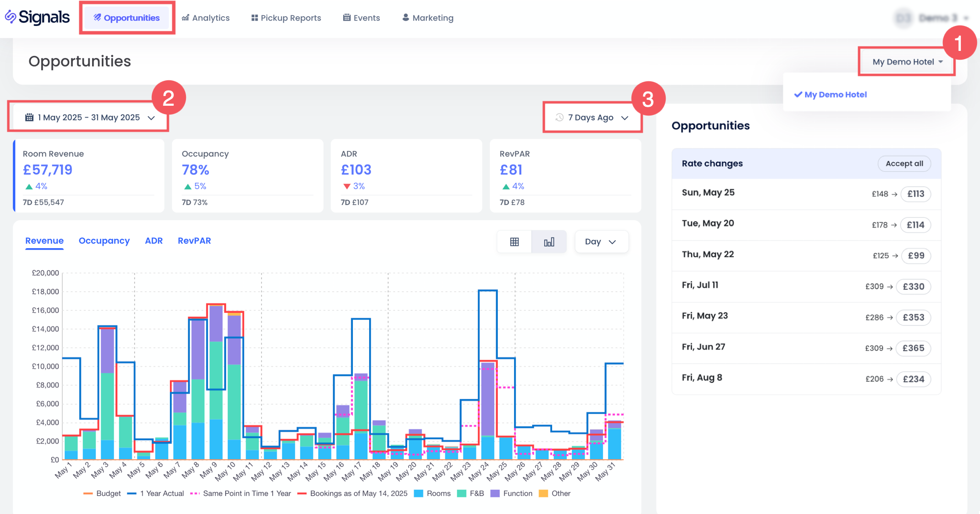Accept the £113 rate for Sun, May 25
Image resolution: width=980 pixels, height=514 pixels.
point(915,194)
